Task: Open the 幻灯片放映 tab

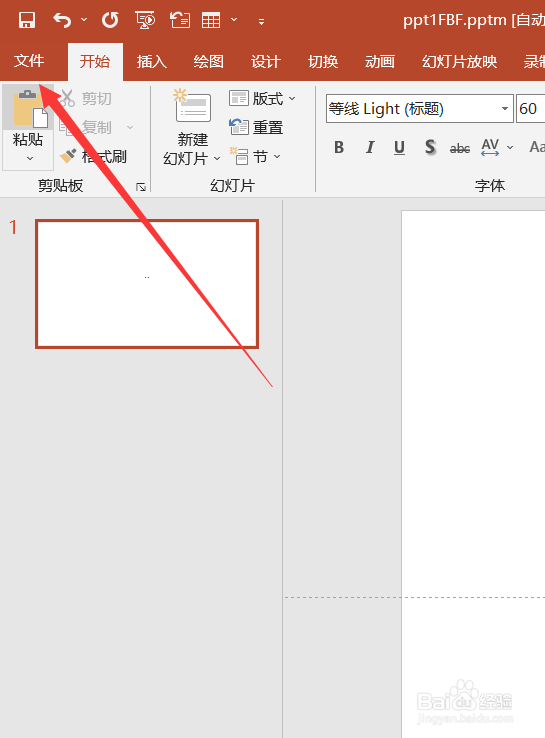Action: coord(459,62)
